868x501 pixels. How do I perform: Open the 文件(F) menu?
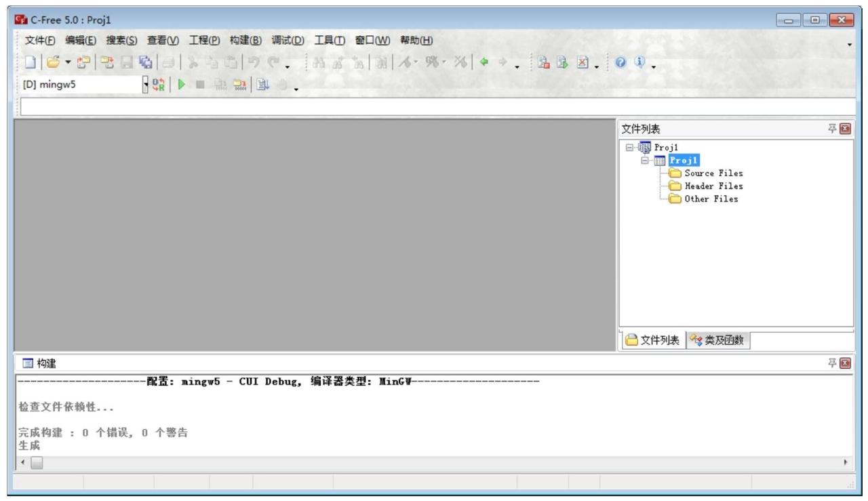40,40
